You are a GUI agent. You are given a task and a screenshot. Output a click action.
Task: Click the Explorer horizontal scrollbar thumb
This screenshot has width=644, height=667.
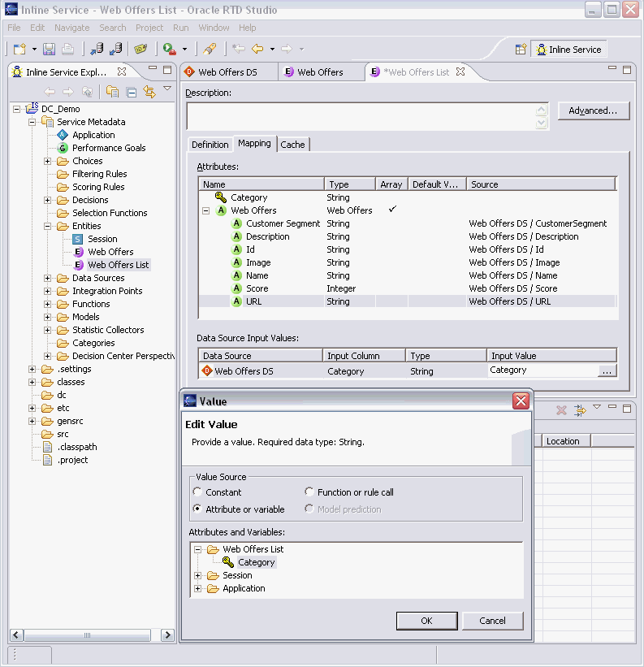(87, 635)
